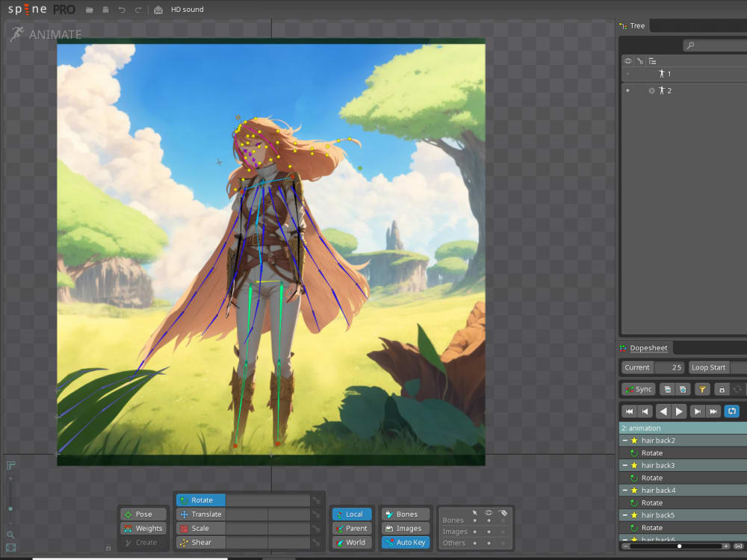The height and width of the screenshot is (560, 747).
Task: Open the Weights panel
Action: [143, 528]
